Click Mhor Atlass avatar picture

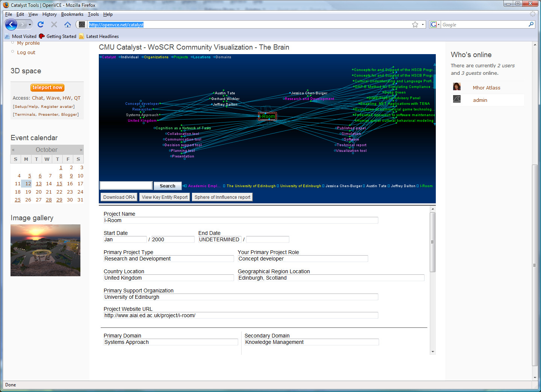(x=457, y=86)
